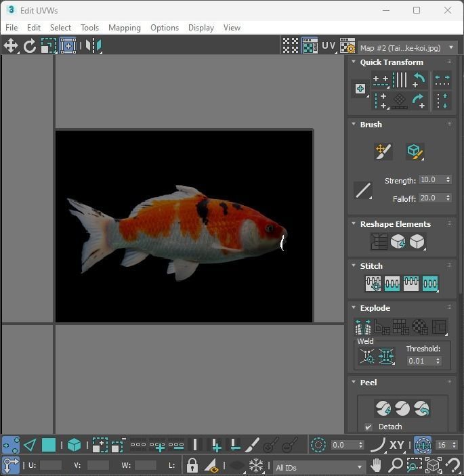464x476 pixels.
Task: Open the Edit menu
Action: point(34,28)
